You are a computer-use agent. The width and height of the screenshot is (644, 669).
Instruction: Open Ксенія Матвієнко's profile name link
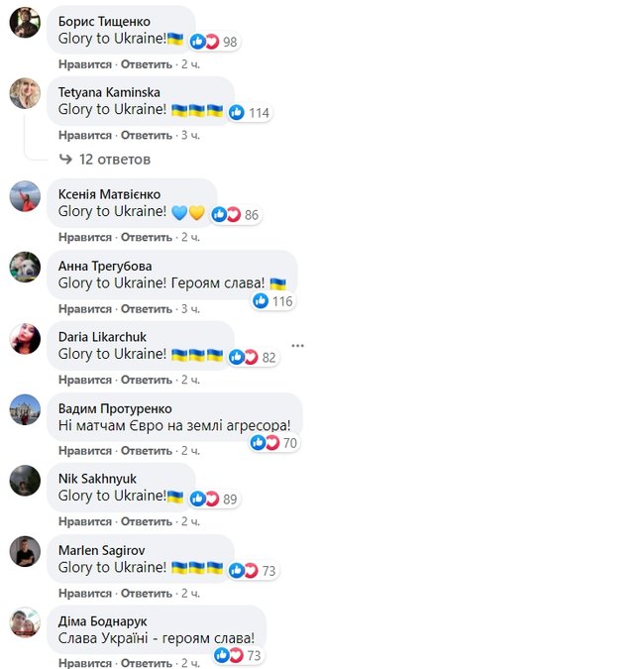coord(109,194)
